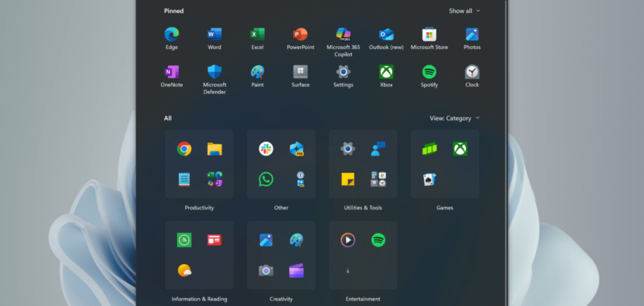This screenshot has width=644, height=306.
Task: Launch Spotify from pinned apps
Action: click(x=429, y=72)
